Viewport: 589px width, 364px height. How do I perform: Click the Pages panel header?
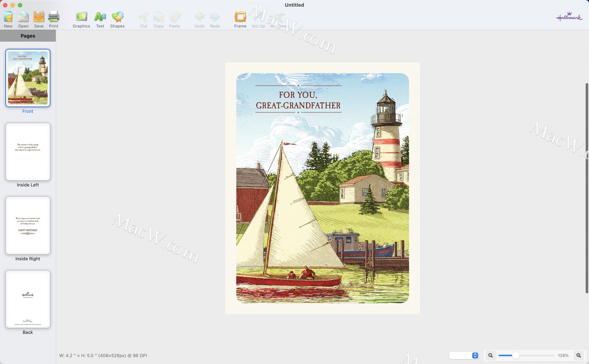(x=28, y=36)
